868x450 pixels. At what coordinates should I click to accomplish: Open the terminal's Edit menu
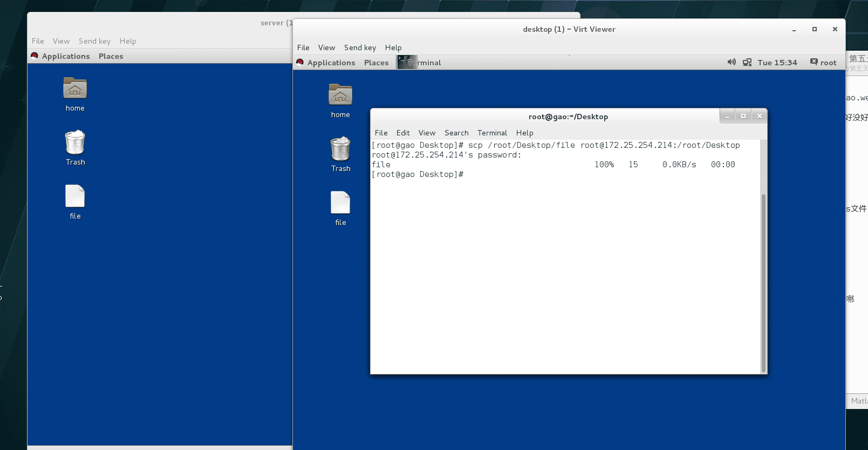[403, 133]
